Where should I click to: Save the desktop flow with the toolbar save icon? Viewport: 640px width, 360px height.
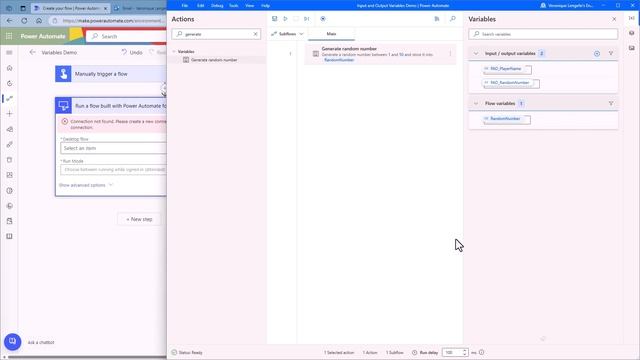[274, 19]
